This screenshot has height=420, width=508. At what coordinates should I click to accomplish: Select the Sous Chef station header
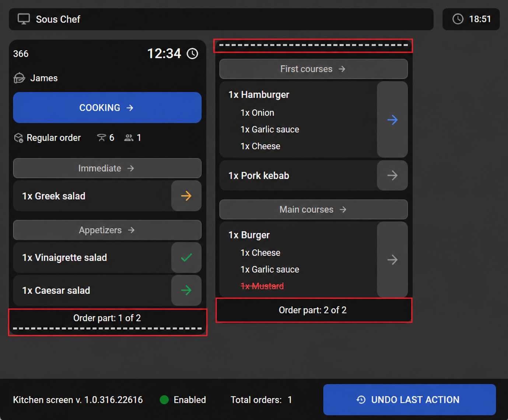221,19
